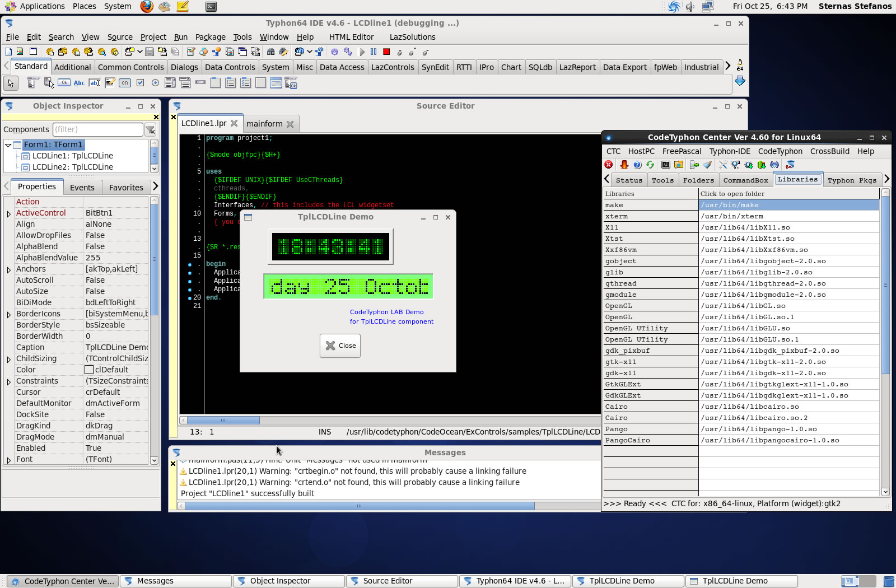
Task: Click the clDefault color swatch box
Action: click(89, 370)
